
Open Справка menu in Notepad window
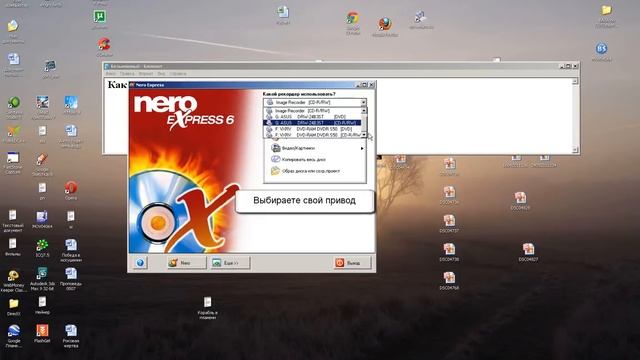[178, 74]
